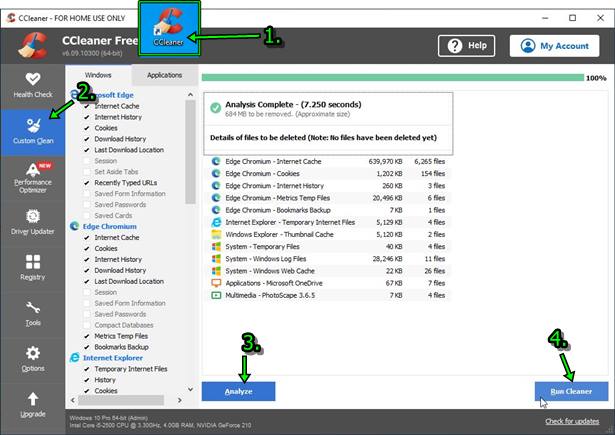Click the green Analysis Complete checkmark icon
The image size is (615, 435).
(215, 107)
